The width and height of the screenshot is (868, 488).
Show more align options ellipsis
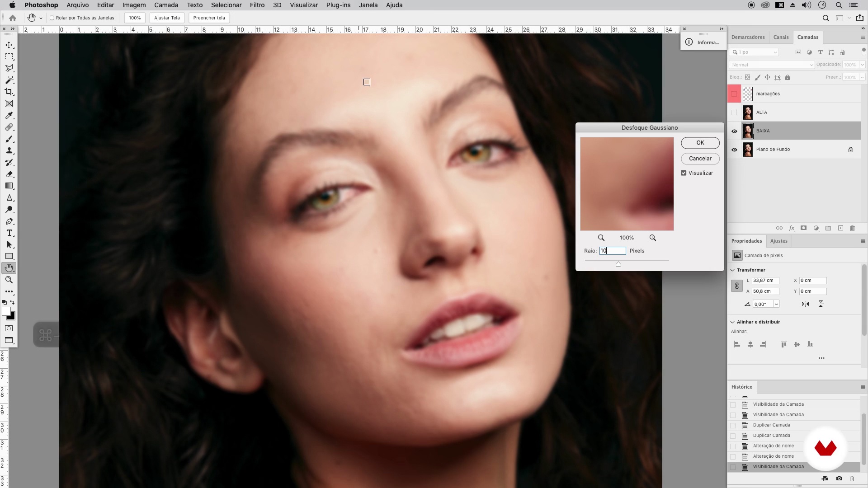tap(821, 358)
